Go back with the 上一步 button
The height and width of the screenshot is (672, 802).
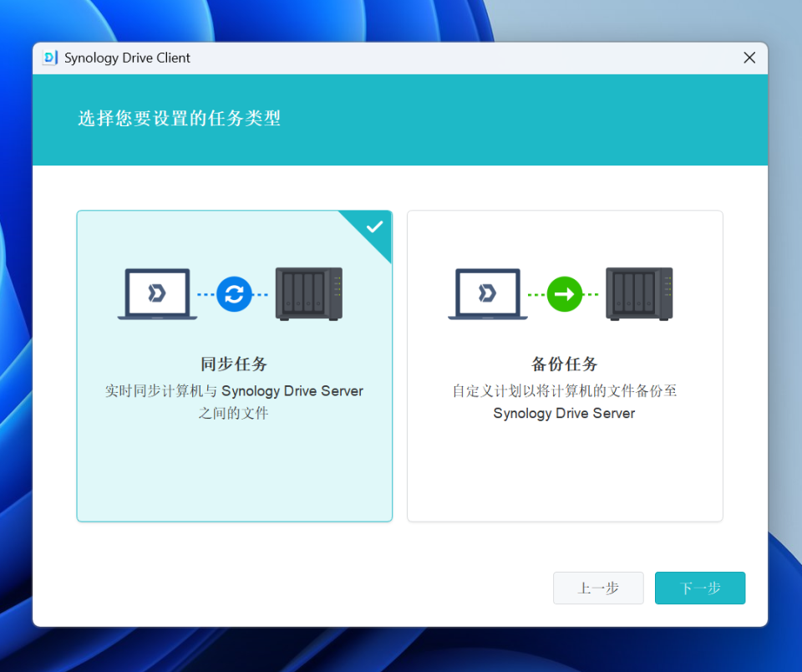tap(598, 588)
